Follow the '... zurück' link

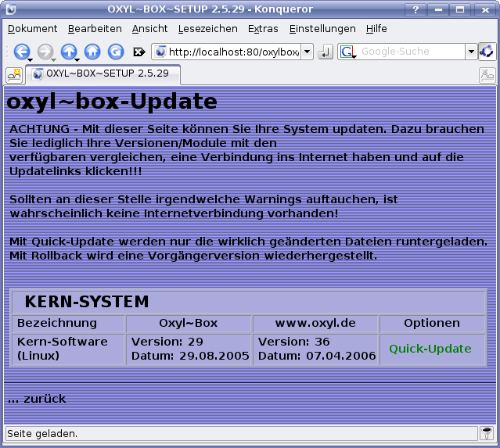coord(37,399)
